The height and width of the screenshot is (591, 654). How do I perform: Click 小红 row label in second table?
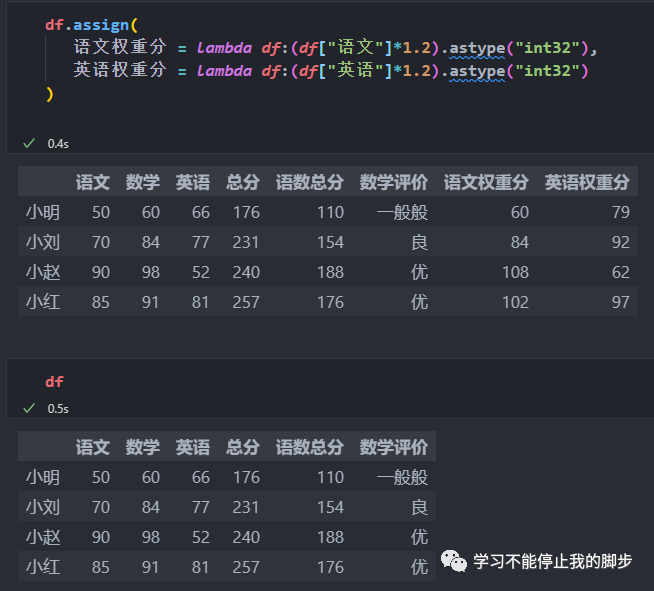[43, 567]
